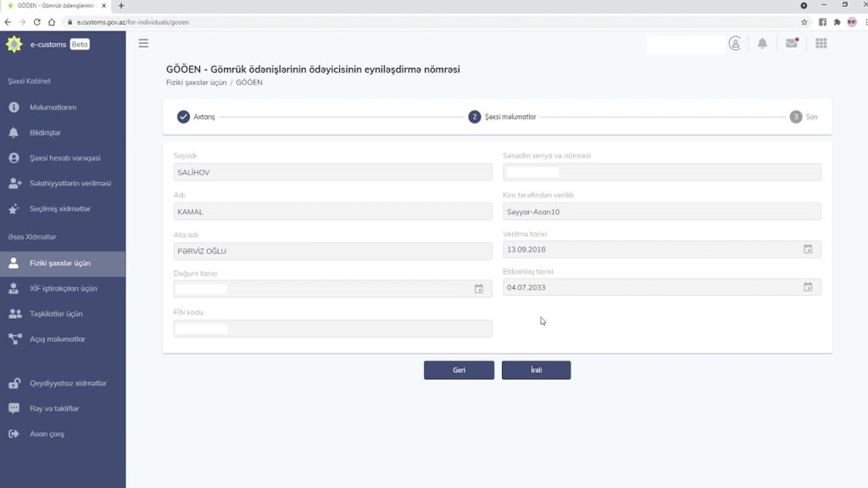Screen dimensions: 868x488
Task: Select Asan çıxış logout in sidebar
Action: tap(47, 434)
